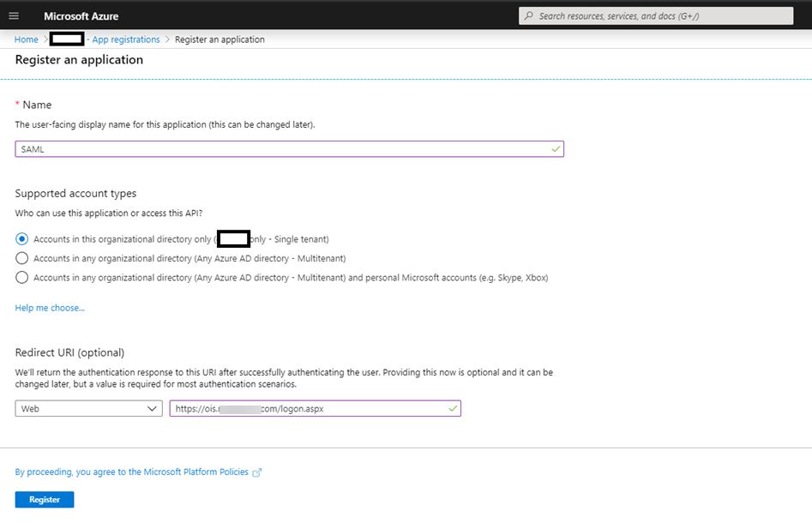Click the Register an application page title
The height and width of the screenshot is (523, 812).
[x=79, y=59]
